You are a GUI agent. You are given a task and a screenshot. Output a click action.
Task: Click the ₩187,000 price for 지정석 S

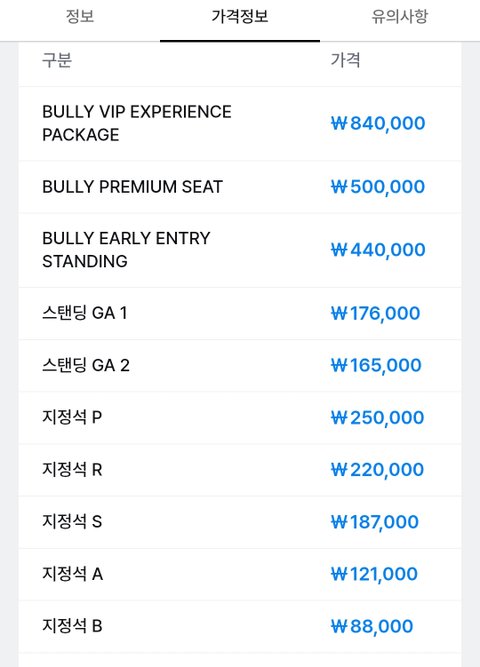click(375, 522)
